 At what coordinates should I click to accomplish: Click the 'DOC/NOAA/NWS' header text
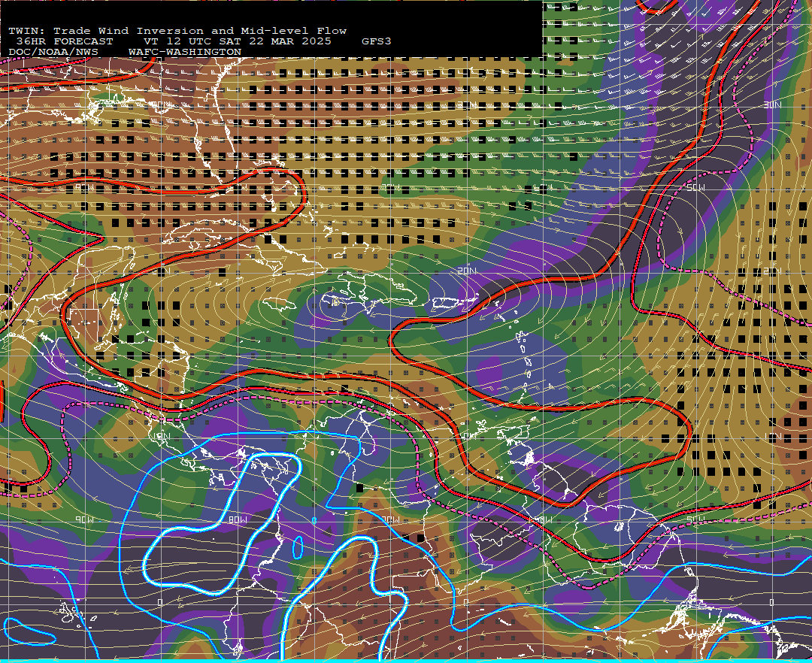click(53, 52)
